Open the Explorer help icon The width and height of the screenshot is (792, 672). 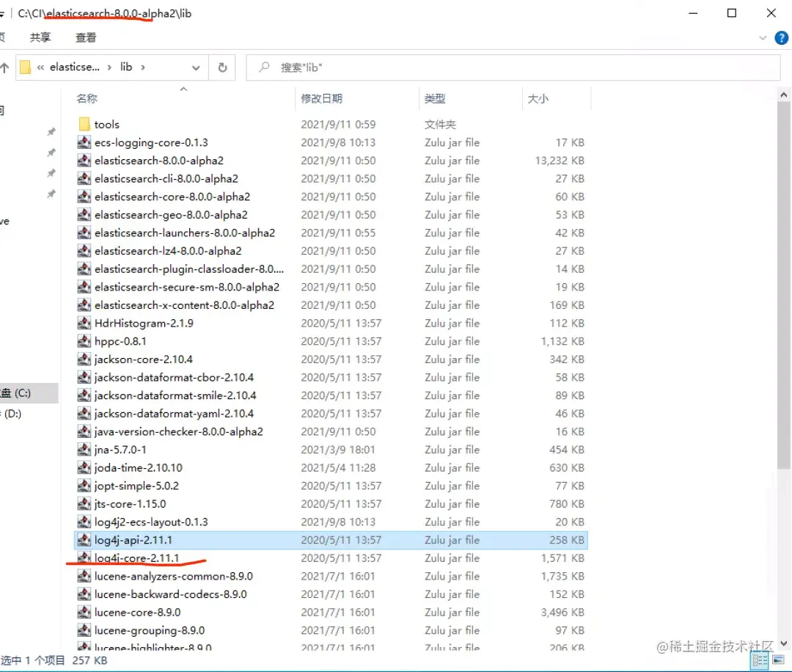(781, 38)
